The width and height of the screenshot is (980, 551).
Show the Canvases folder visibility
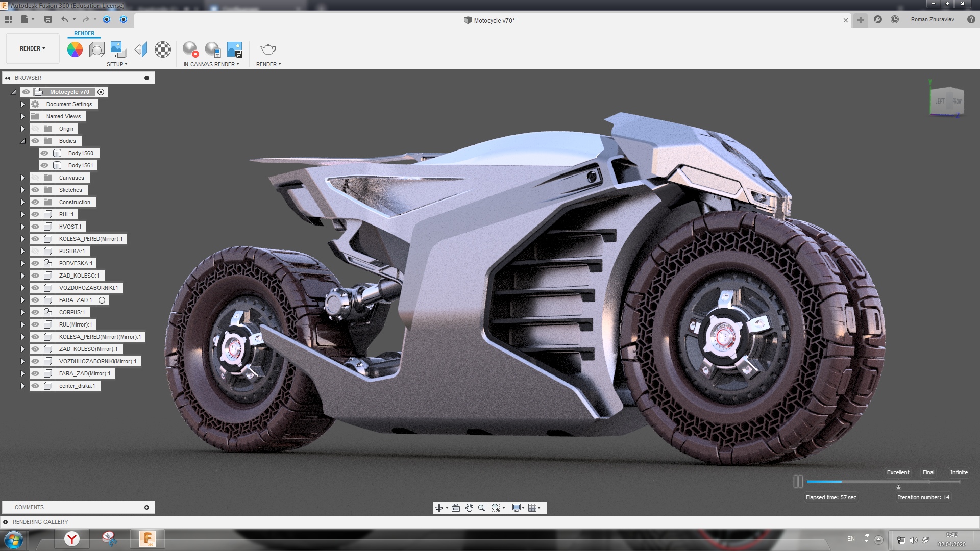(35, 177)
